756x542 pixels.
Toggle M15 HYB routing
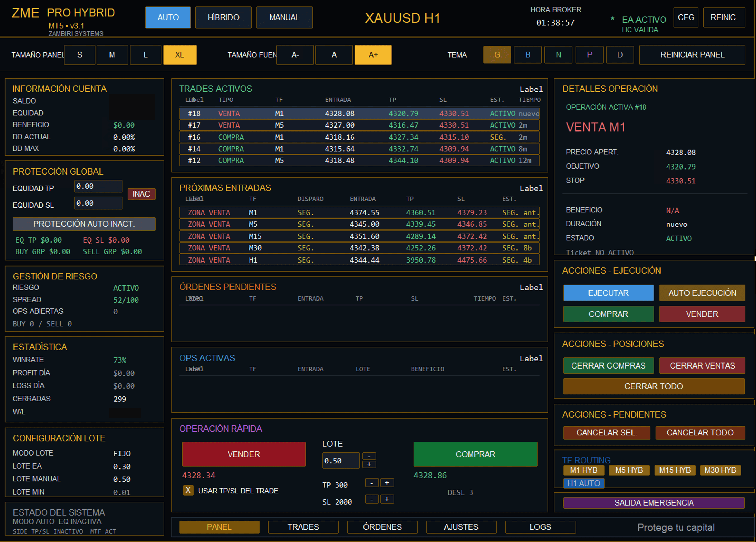(675, 470)
